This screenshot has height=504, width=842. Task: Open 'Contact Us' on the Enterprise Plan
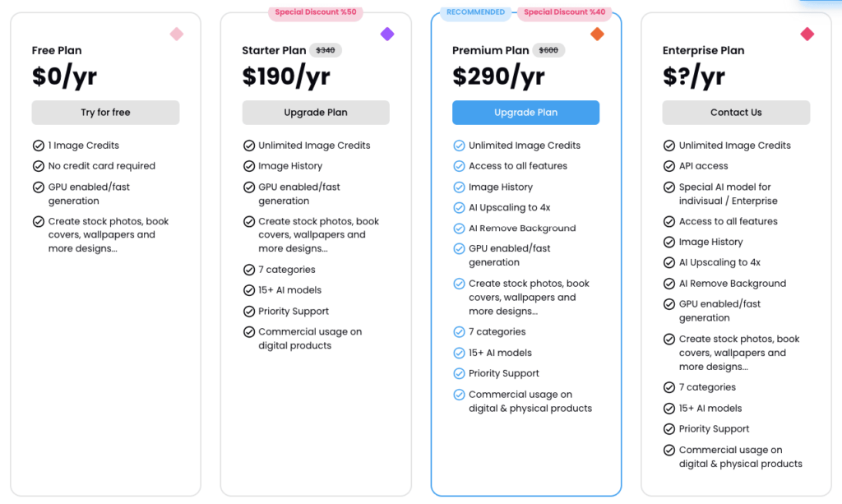(x=736, y=113)
